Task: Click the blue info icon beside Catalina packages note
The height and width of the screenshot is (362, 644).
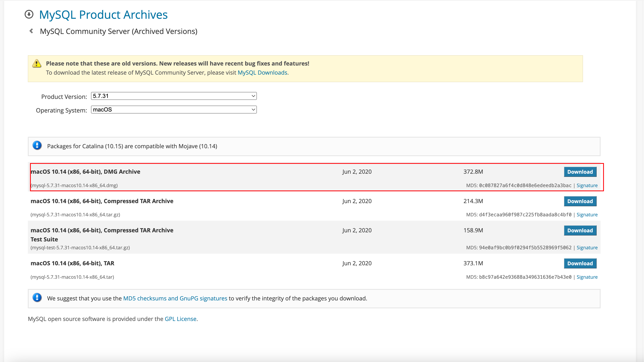Action: point(37,145)
